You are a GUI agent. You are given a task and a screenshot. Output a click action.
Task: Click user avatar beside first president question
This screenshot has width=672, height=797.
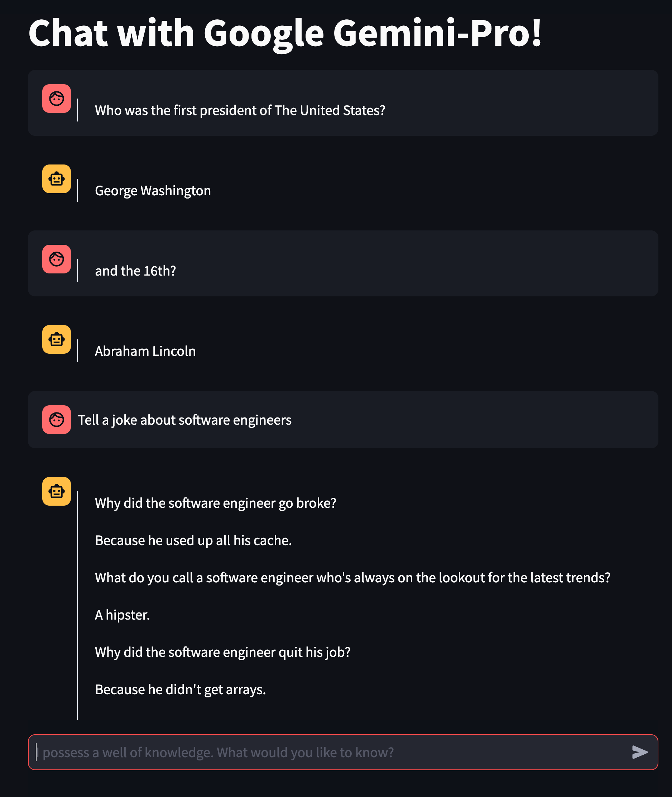[56, 99]
